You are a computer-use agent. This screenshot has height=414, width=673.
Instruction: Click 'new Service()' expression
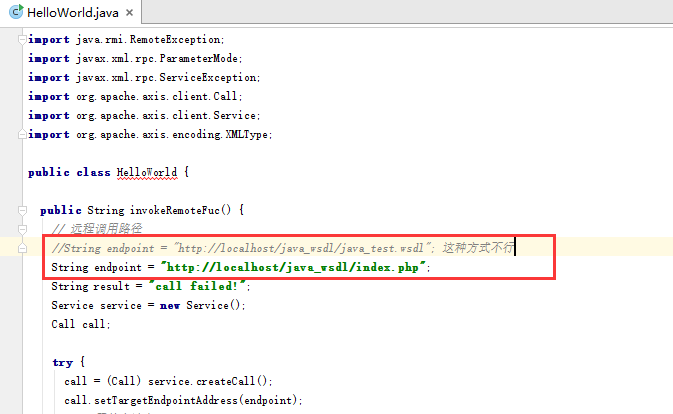202,305
